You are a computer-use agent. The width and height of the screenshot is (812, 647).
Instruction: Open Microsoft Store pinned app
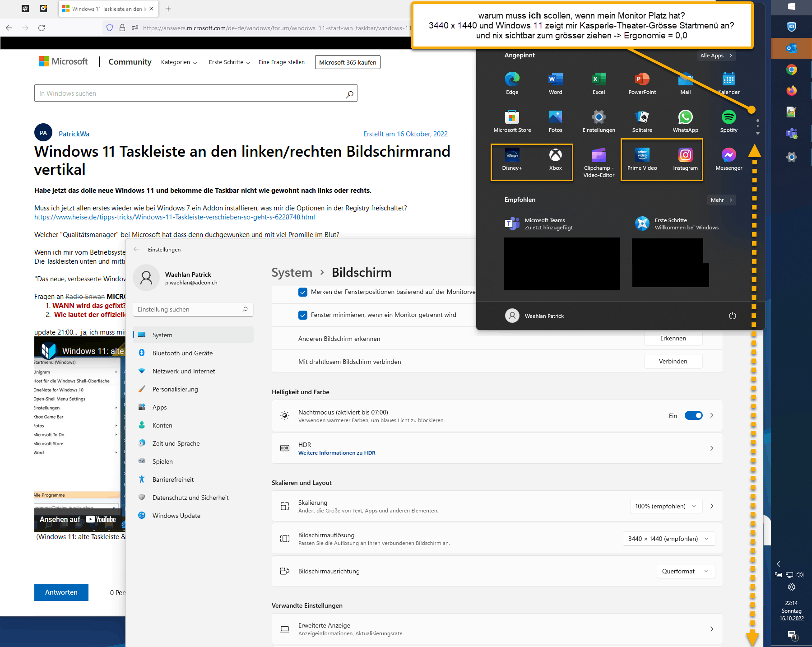[512, 121]
